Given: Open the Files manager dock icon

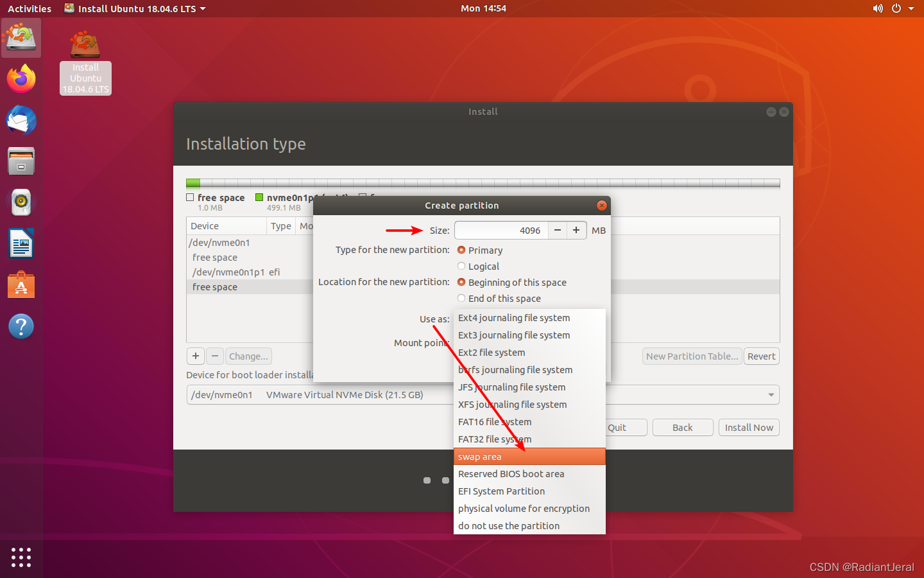Looking at the screenshot, I should point(21,161).
